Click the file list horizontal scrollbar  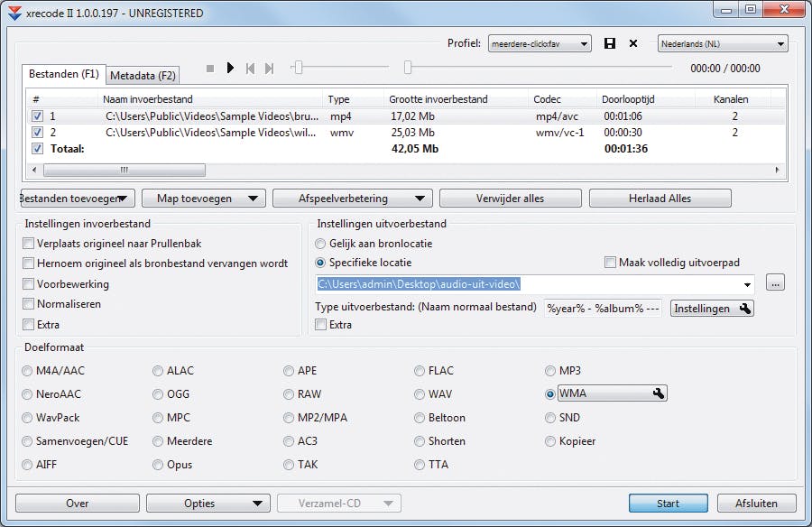125,170
